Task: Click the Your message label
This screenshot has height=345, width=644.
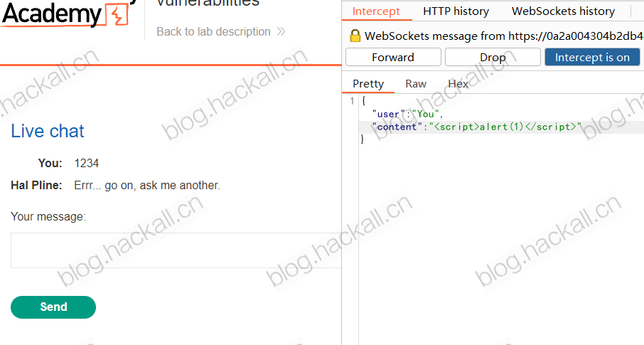Action: 48,217
